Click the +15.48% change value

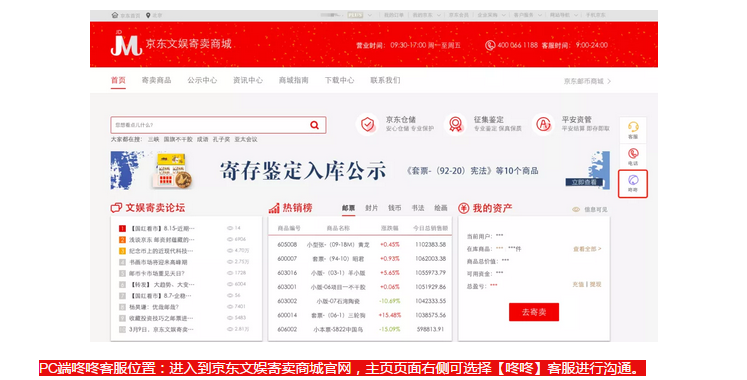pyautogui.click(x=390, y=315)
